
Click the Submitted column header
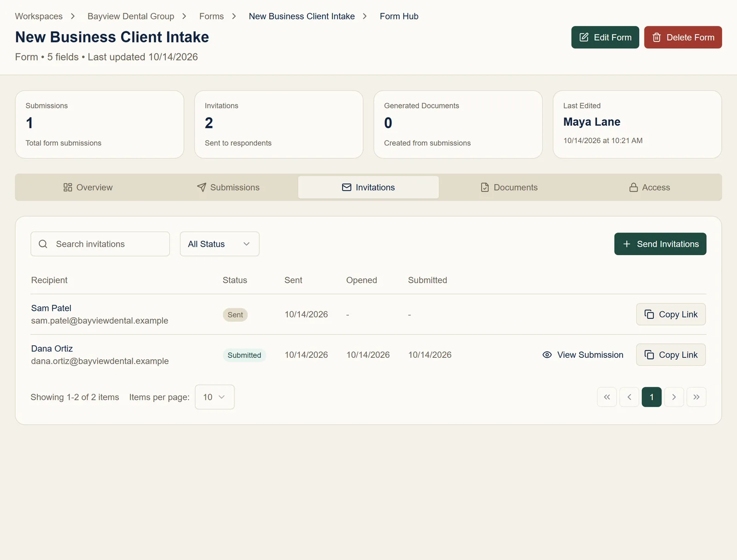coord(427,280)
